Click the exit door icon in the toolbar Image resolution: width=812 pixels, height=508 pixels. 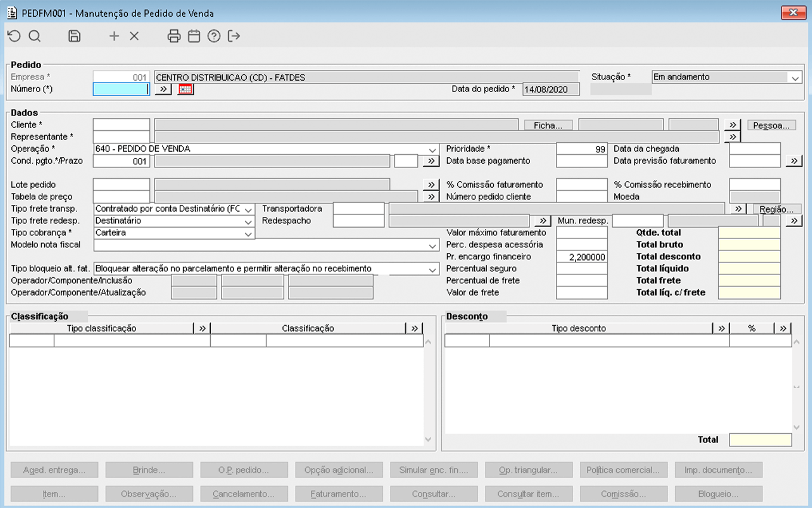click(x=234, y=36)
